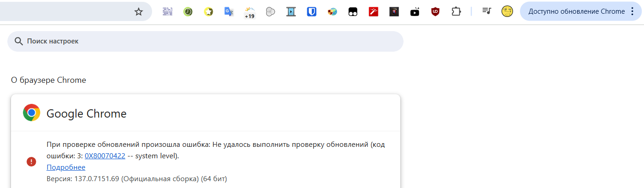Screen dimensions: 644x188
Task: Open the Tampermonkey extension icon
Action: tap(353, 11)
